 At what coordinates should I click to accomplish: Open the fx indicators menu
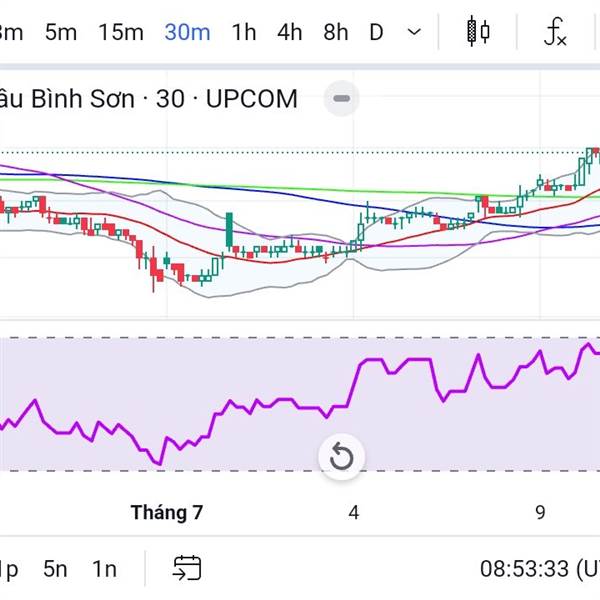(x=555, y=32)
